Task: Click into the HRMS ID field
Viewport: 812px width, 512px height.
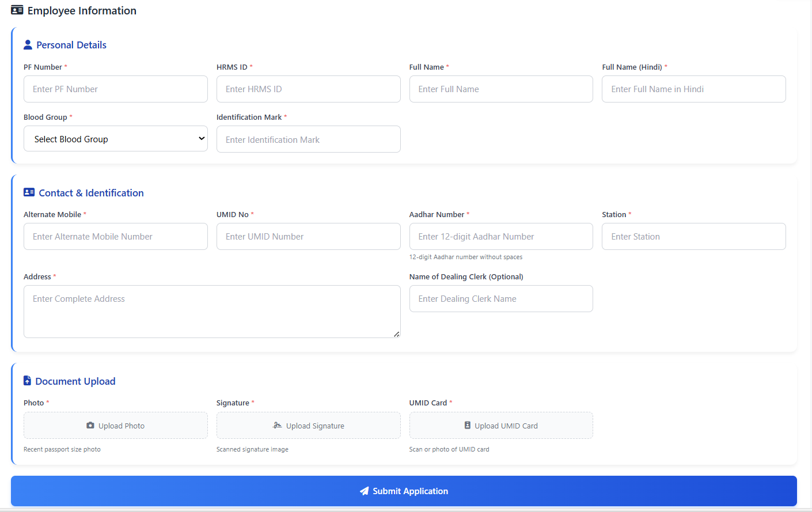Action: tap(308, 89)
